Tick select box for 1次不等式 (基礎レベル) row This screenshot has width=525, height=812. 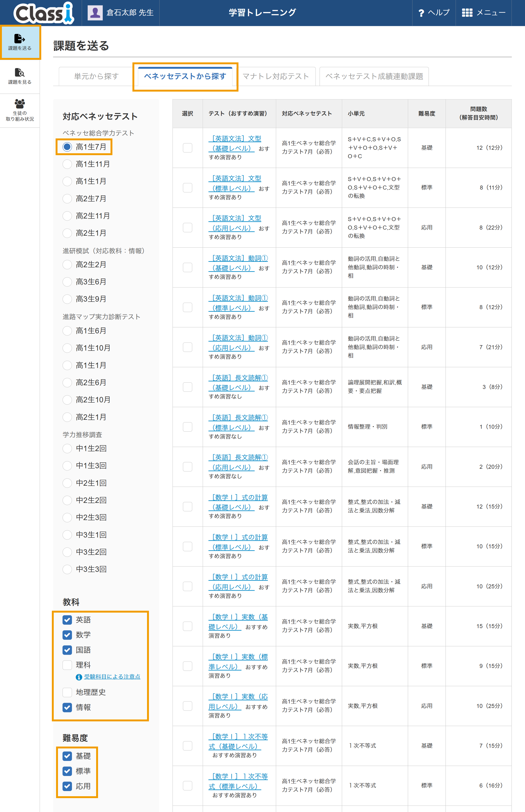188,746
